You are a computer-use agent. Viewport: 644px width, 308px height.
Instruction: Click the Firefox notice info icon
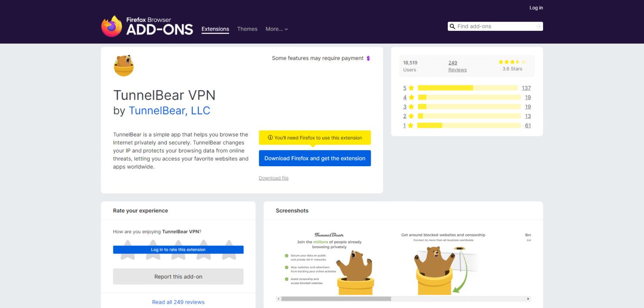[270, 138]
